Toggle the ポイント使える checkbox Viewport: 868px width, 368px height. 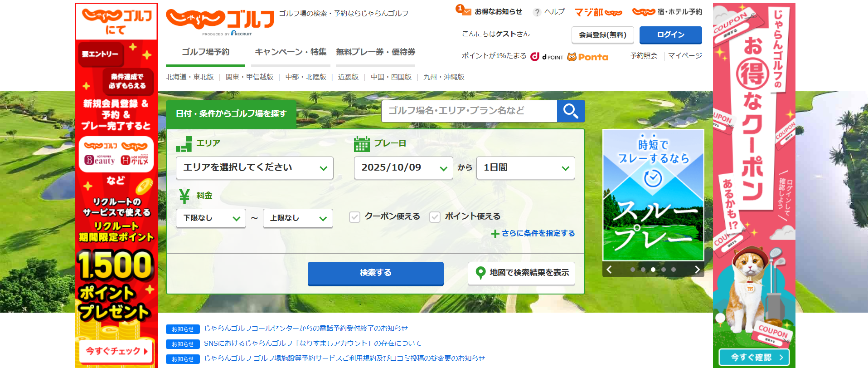(x=435, y=217)
